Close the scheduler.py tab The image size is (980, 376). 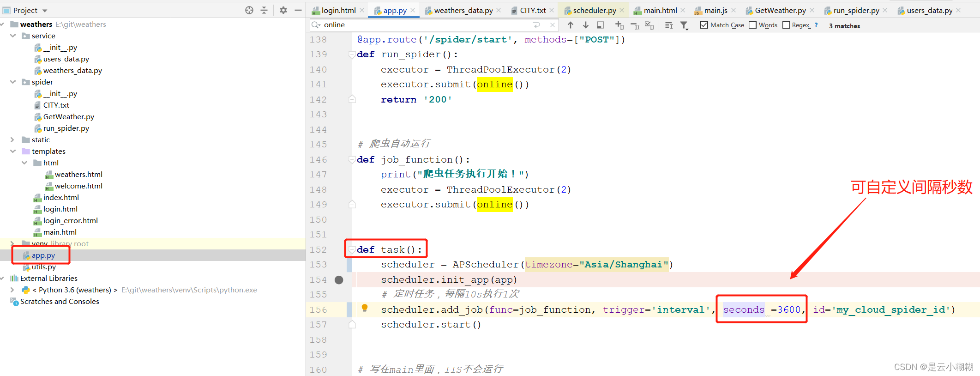[x=622, y=10]
